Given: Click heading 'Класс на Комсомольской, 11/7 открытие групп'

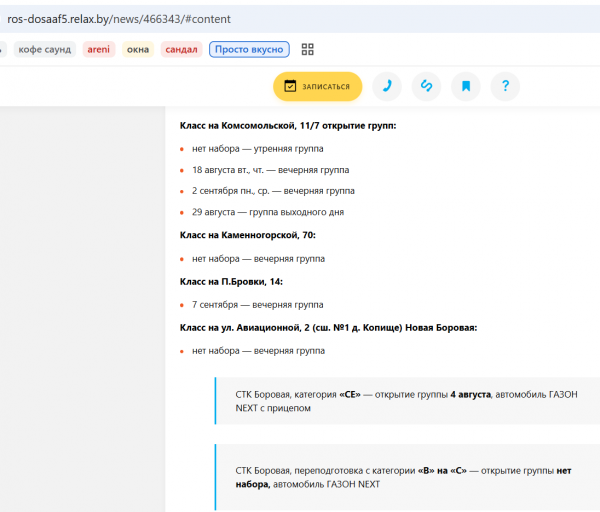Looking at the screenshot, I should coord(288,126).
